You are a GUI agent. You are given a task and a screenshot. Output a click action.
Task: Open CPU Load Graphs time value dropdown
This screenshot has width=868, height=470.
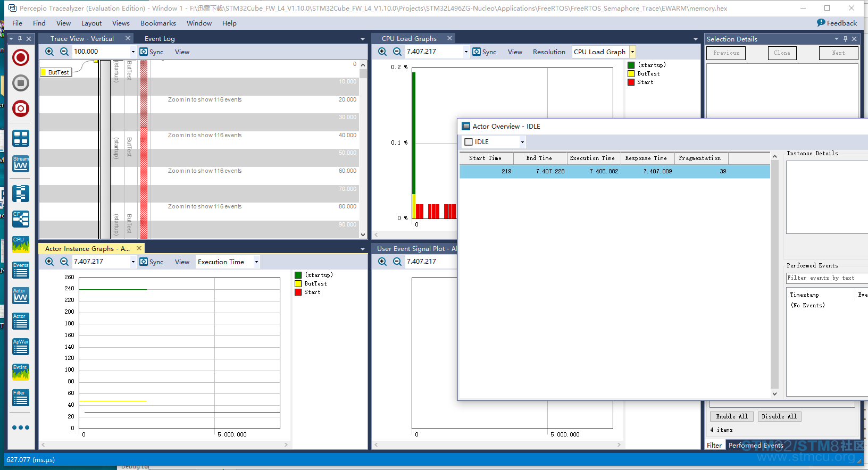[x=466, y=52]
